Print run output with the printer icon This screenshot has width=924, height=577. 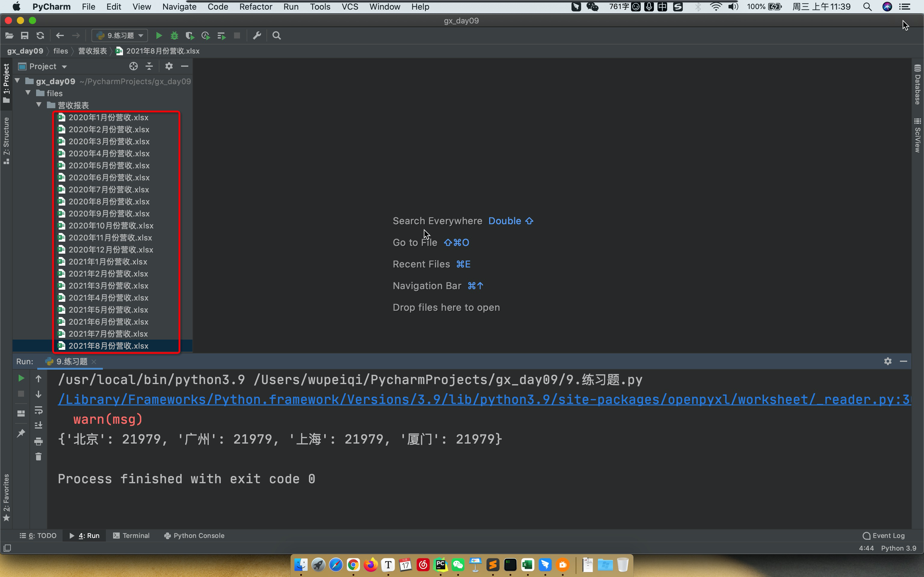[38, 441]
